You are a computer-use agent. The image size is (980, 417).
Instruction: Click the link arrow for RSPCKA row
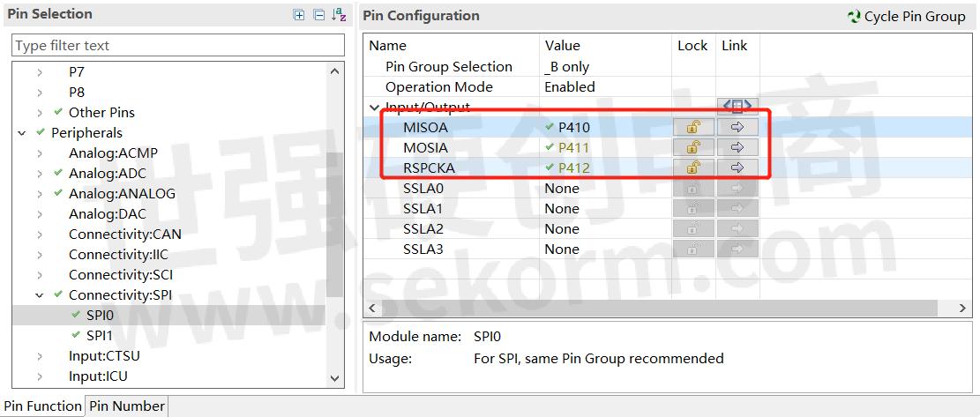737,168
